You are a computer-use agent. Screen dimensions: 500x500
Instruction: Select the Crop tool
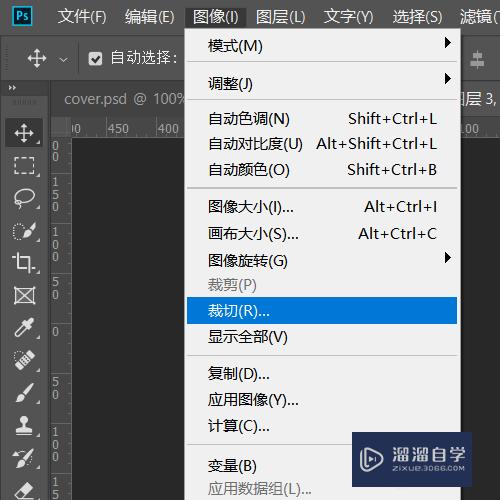(x=24, y=262)
